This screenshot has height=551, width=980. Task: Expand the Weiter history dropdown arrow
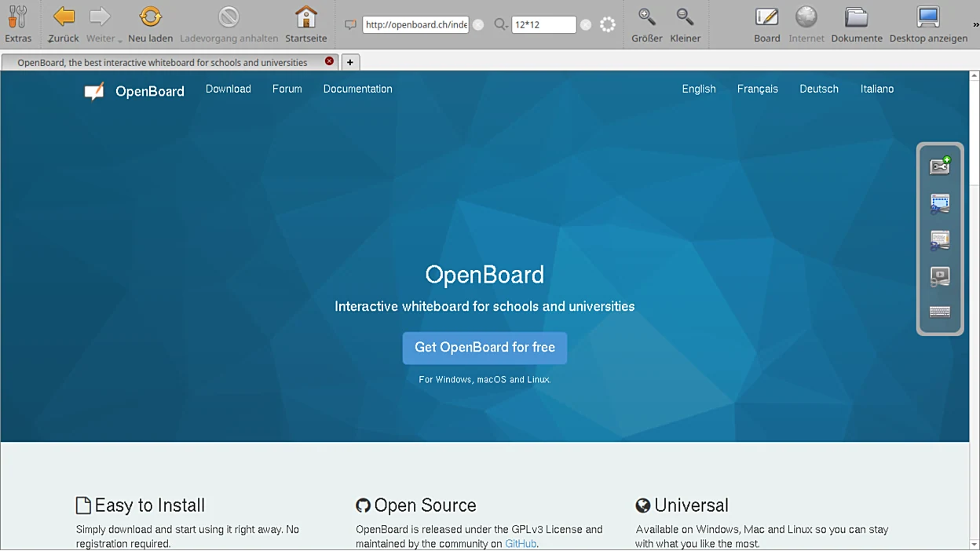[119, 40]
